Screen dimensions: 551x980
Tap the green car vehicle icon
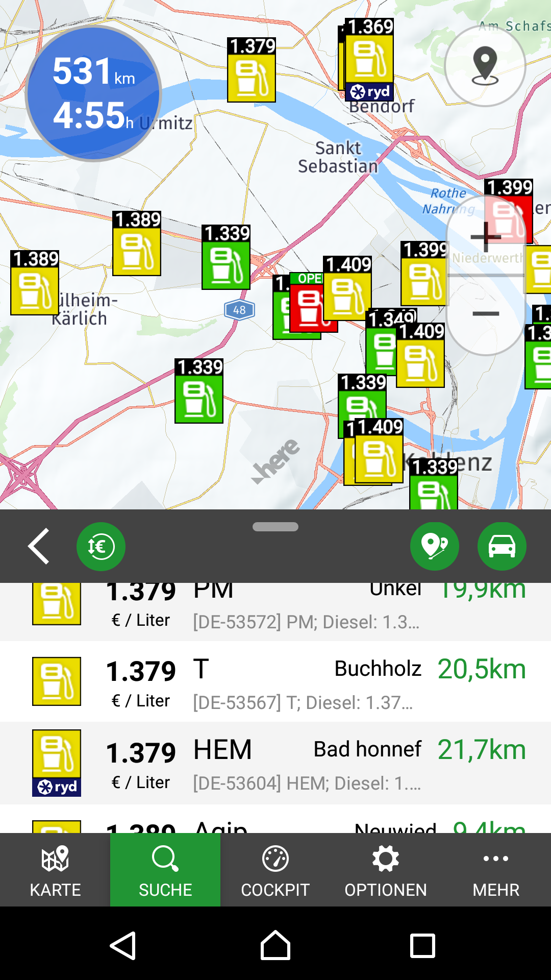502,547
